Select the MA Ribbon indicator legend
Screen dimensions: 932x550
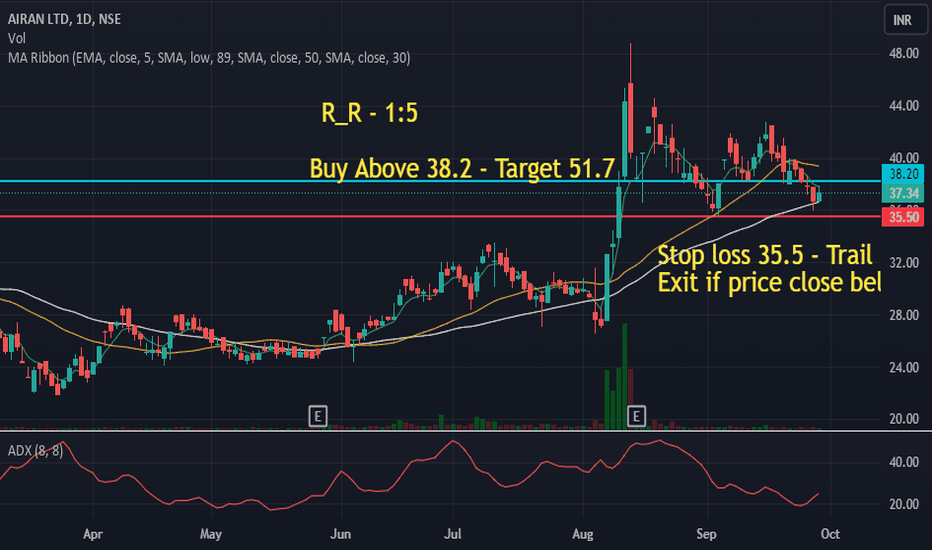point(209,58)
